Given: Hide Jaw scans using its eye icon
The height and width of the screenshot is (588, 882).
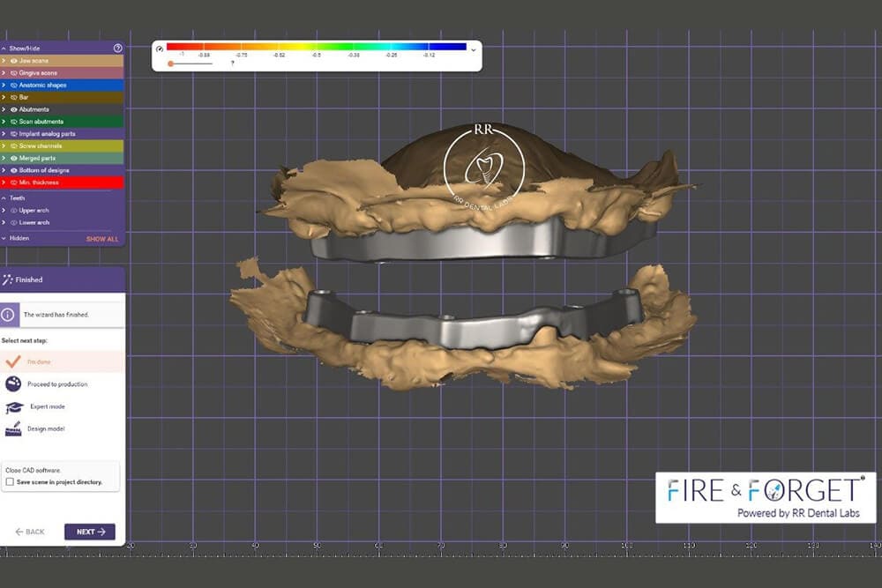Looking at the screenshot, I should tap(14, 61).
